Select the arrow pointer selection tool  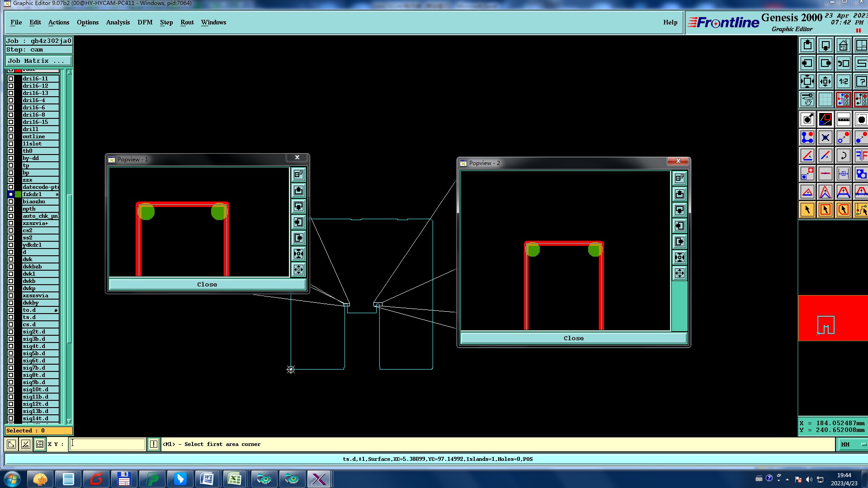[x=807, y=210]
